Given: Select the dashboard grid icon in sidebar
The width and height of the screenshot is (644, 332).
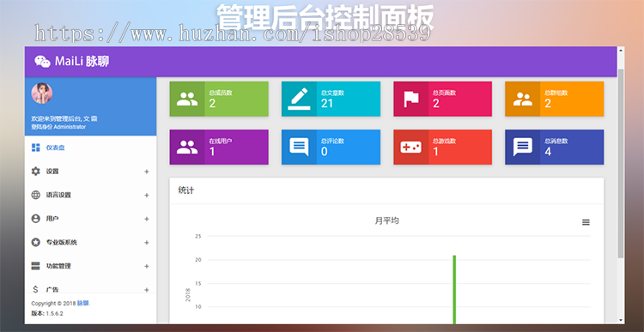Looking at the screenshot, I should click(36, 148).
